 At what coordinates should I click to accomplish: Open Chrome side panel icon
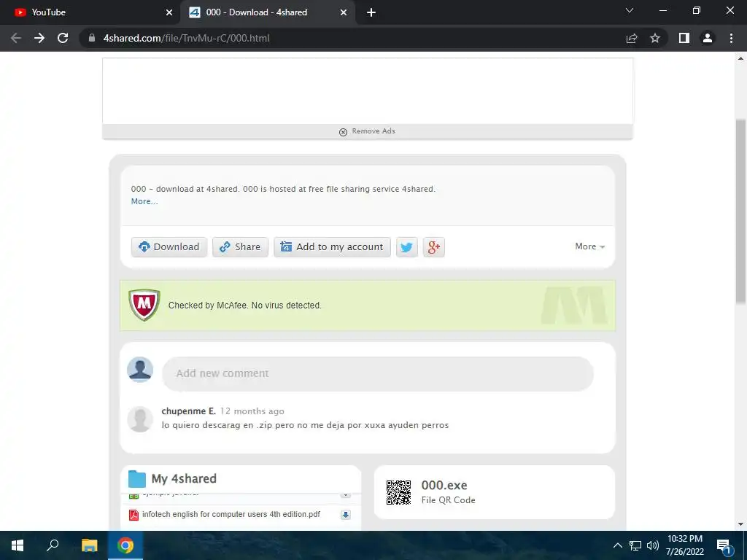tap(684, 38)
